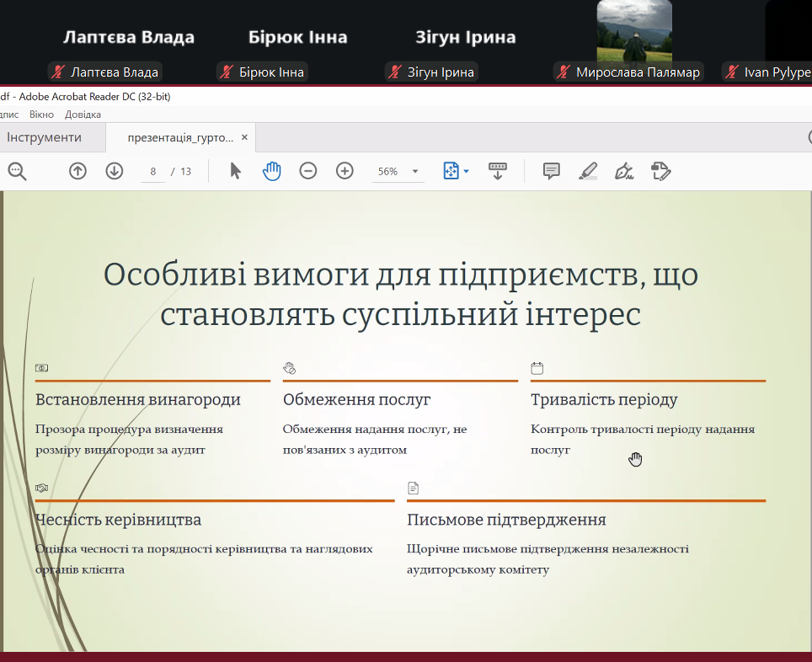812x662 pixels.
Task: Choose the arrow Selection tool
Action: pyautogui.click(x=235, y=171)
